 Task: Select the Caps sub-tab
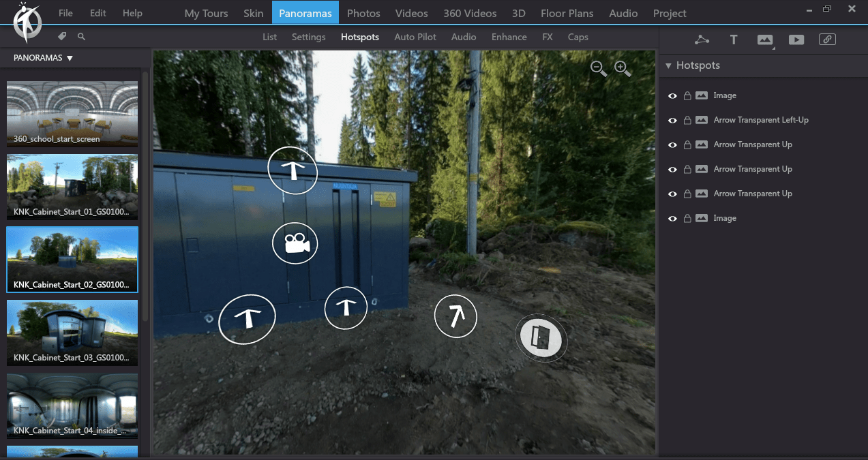pos(578,37)
